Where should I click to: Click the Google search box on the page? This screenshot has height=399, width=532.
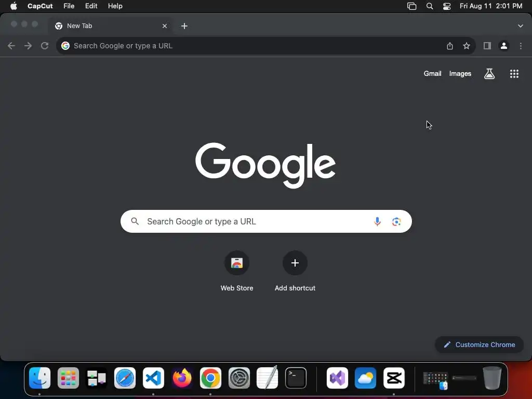[x=266, y=221]
